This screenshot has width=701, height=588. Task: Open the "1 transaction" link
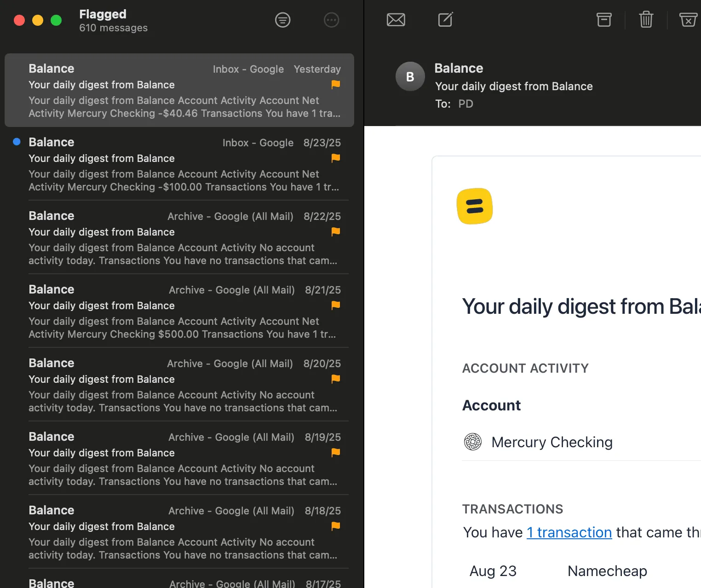pos(569,532)
